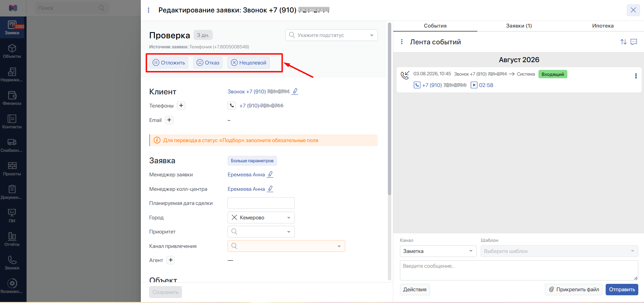The height and width of the screenshot is (303, 644).
Task: Switch to the События tab
Action: pyautogui.click(x=435, y=26)
